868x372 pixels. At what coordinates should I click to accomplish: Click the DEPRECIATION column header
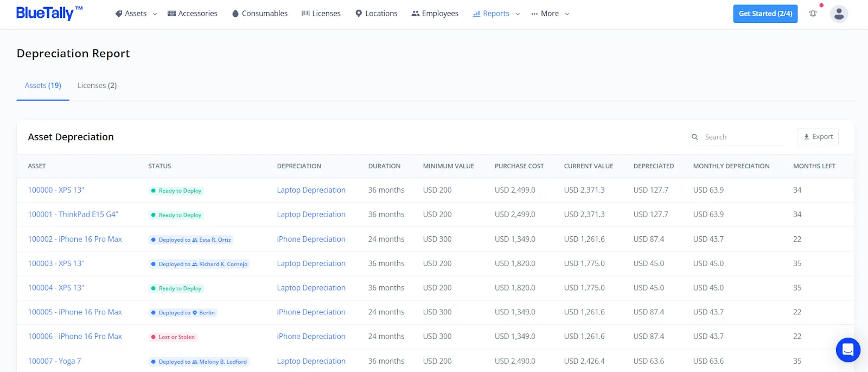pyautogui.click(x=299, y=166)
